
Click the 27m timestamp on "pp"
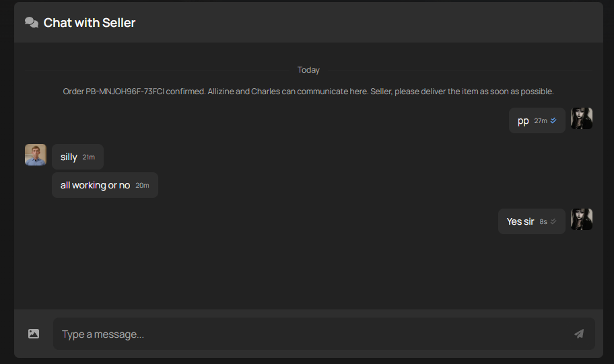pyautogui.click(x=541, y=121)
